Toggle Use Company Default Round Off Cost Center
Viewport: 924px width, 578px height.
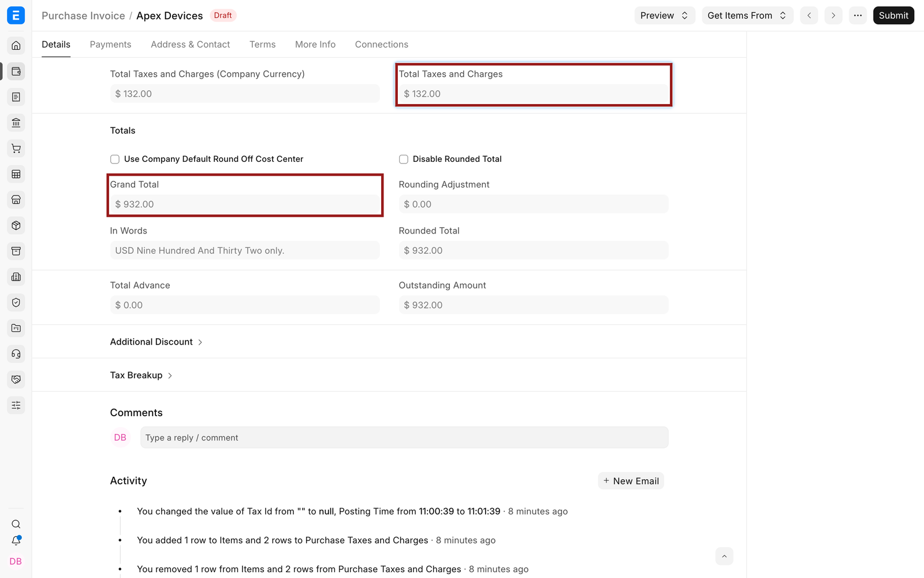(115, 159)
